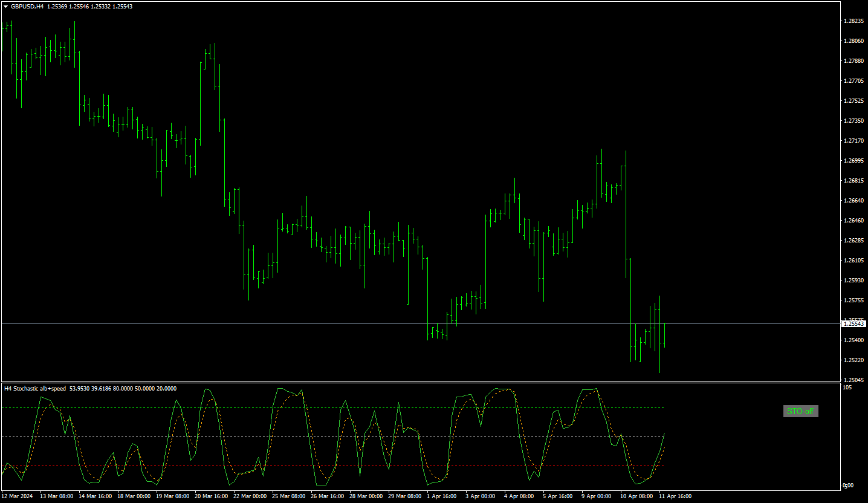This screenshot has width=868, height=503.
Task: Click the 1.26995 price axis label
Action: [854, 161]
